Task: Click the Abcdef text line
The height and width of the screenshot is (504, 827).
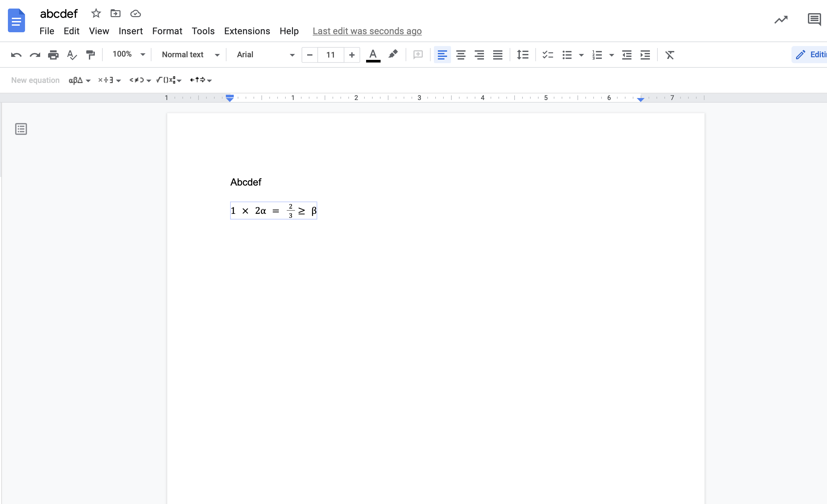Action: click(x=246, y=182)
